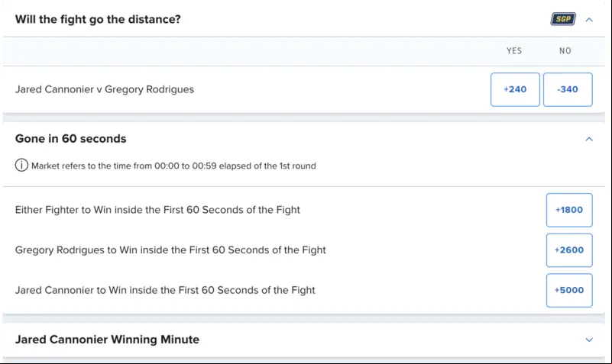This screenshot has height=364, width=612.
Task: Pick the +1800 Either Fighter odds
Action: pos(569,210)
